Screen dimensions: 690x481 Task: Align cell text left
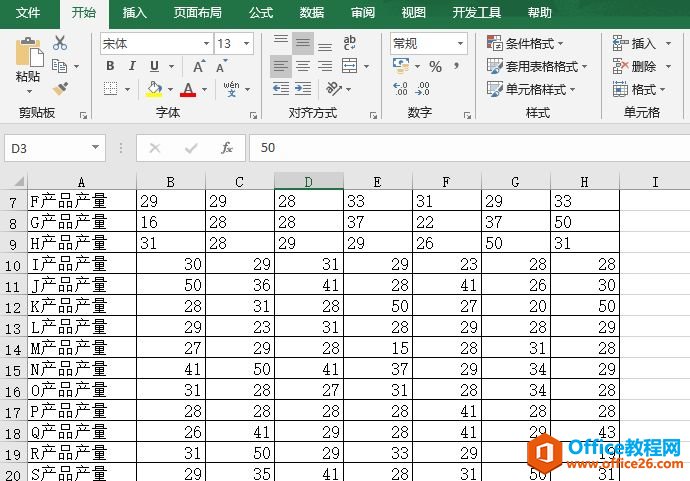coord(281,66)
